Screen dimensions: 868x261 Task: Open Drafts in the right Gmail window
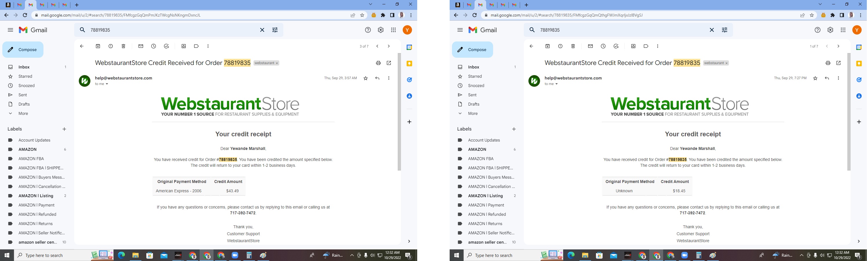[x=473, y=104]
